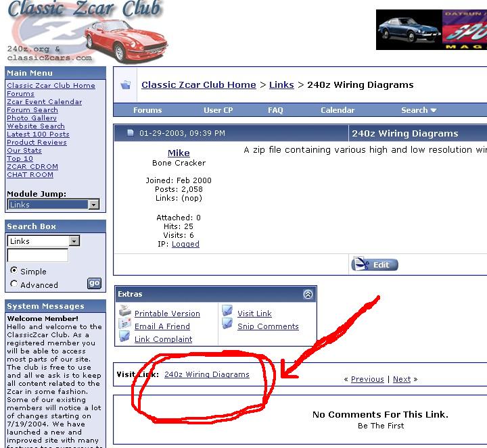Open FAQ in the navigation bar

275,110
